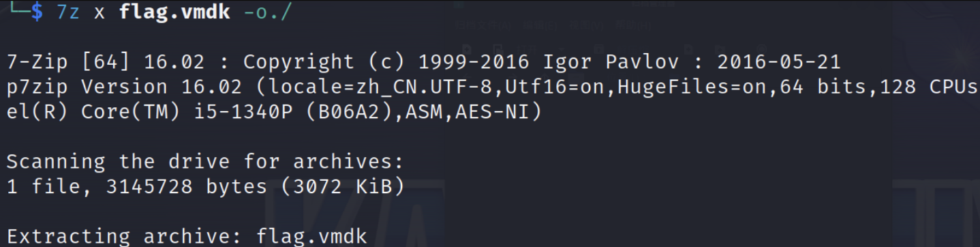The width and height of the screenshot is (980, 247).
Task: Click the 7z command in the prompt
Action: pyautogui.click(x=69, y=12)
